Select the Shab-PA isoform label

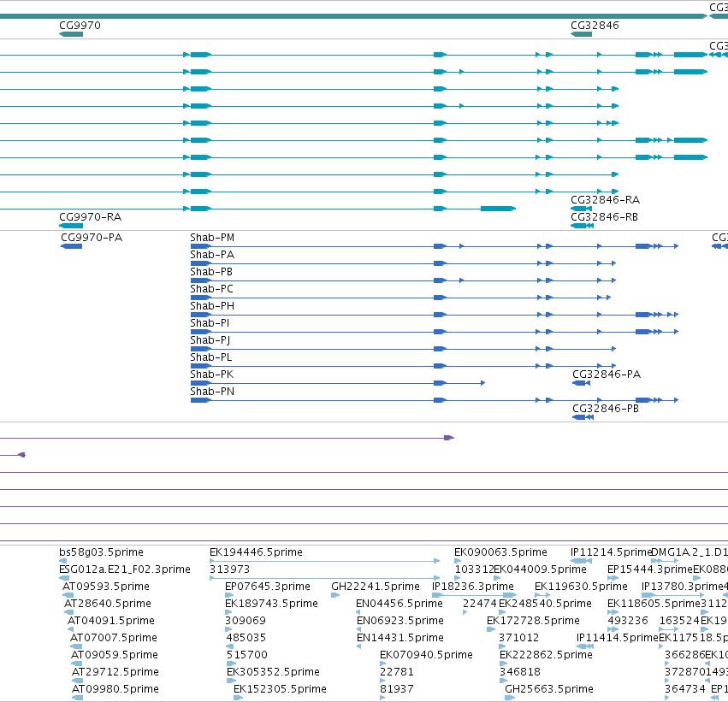212,255
